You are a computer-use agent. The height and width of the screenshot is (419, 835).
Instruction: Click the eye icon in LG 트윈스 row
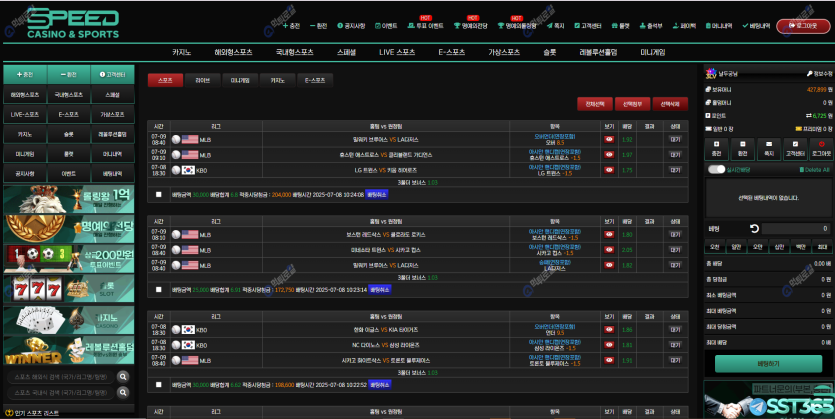click(609, 170)
